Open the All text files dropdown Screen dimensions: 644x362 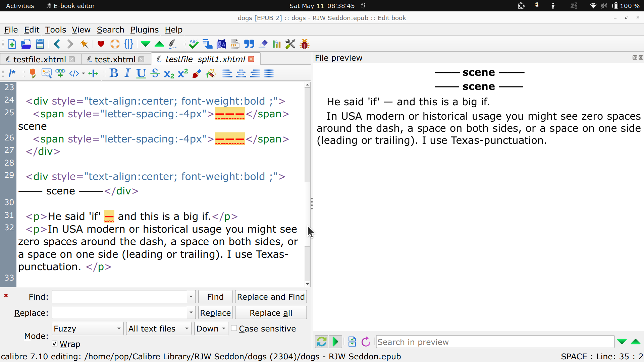tap(159, 328)
